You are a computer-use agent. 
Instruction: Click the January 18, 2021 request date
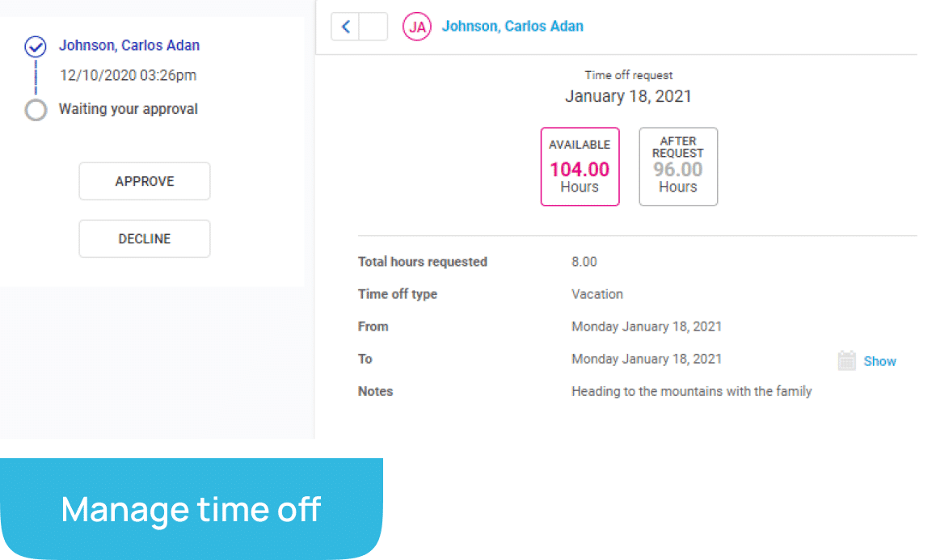click(x=628, y=96)
